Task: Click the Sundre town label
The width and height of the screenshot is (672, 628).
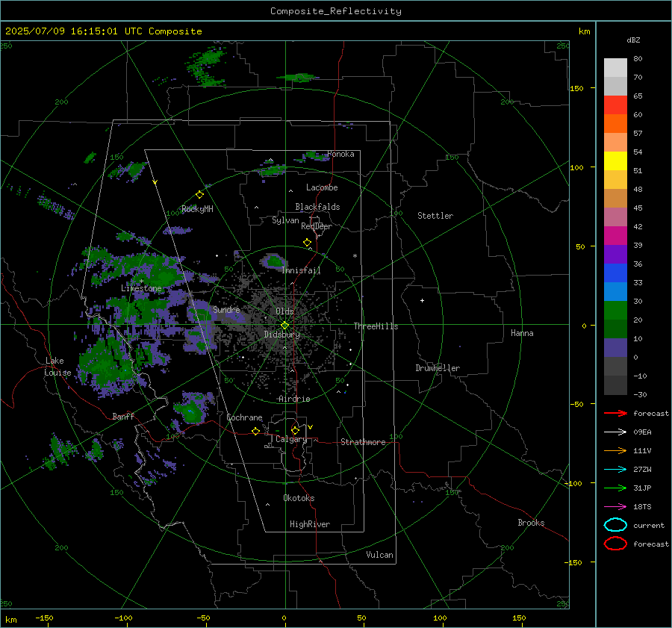Action: [x=226, y=309]
